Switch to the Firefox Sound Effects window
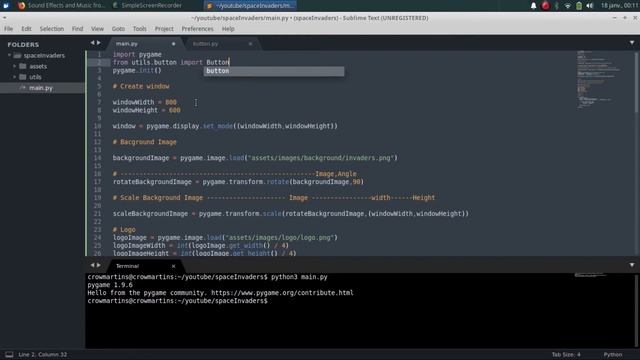This screenshot has width=640, height=360. click(61, 6)
